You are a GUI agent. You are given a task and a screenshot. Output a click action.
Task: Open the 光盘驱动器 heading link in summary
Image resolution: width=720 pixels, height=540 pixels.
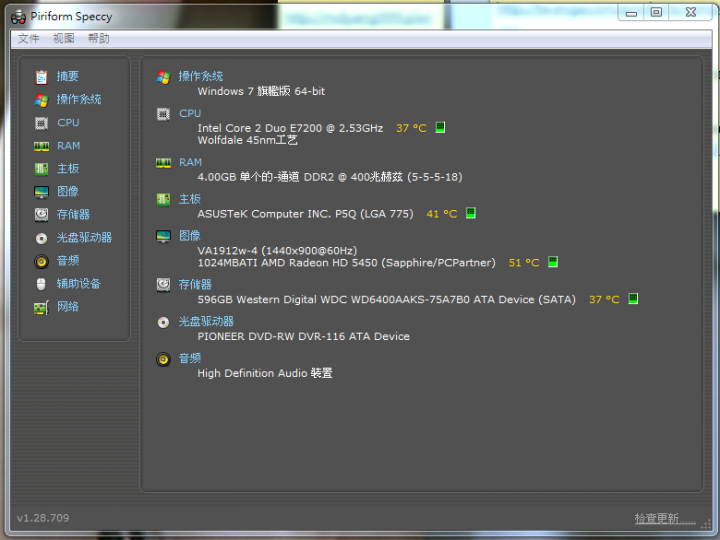206,322
